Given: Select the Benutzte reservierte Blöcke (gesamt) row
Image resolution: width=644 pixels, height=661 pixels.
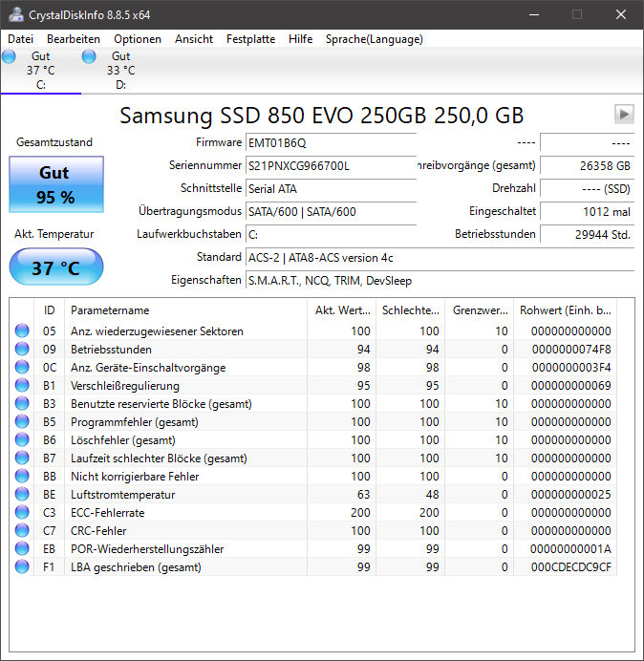Looking at the screenshot, I should 313,403.
